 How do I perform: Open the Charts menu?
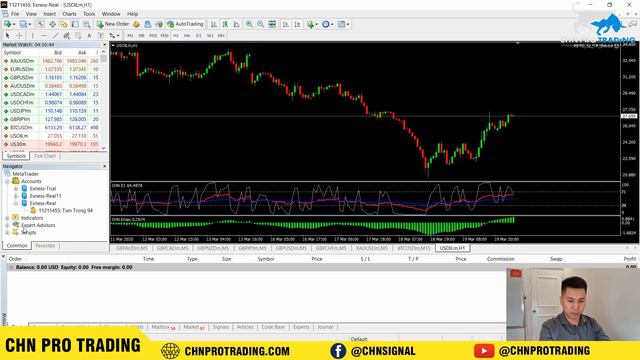point(69,14)
